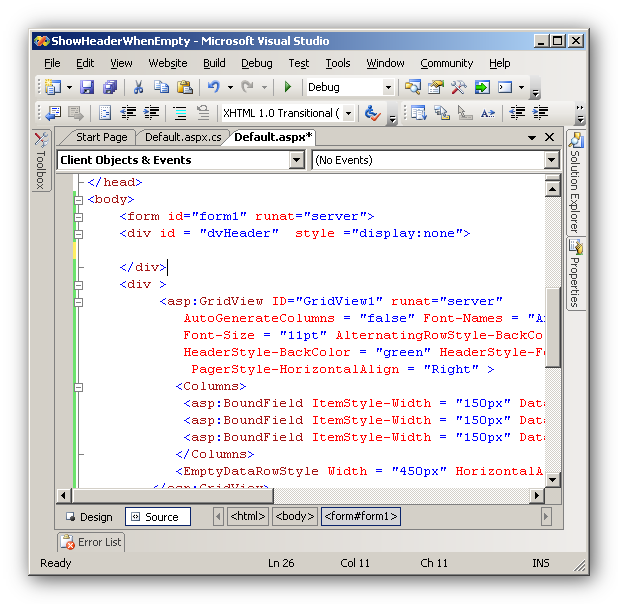Open the Properties side panel

(x=576, y=274)
